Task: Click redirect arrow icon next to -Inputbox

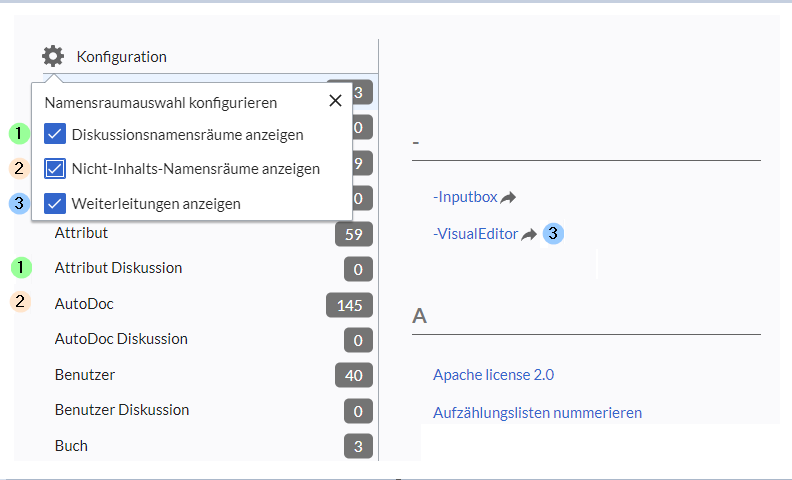Action: [508, 198]
